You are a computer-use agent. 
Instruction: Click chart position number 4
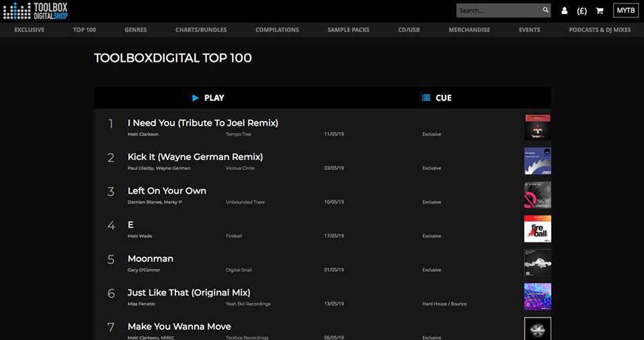click(111, 226)
